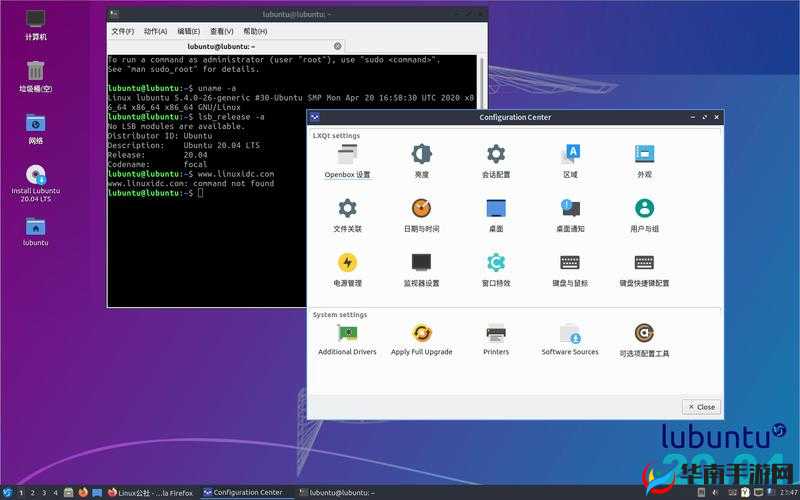Viewport: 800px width, 500px height.
Task: Open the 外观 appearance settings icon
Action: click(x=644, y=161)
